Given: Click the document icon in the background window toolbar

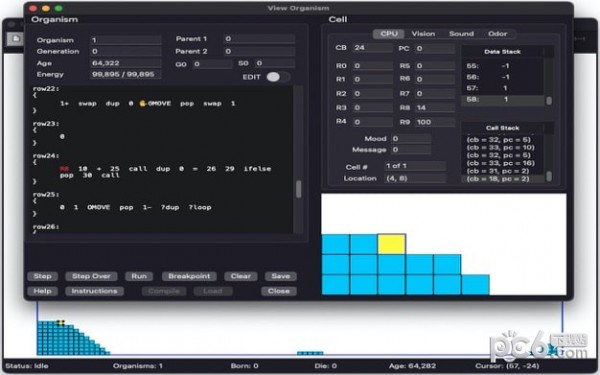Looking at the screenshot, I should click(15, 38).
